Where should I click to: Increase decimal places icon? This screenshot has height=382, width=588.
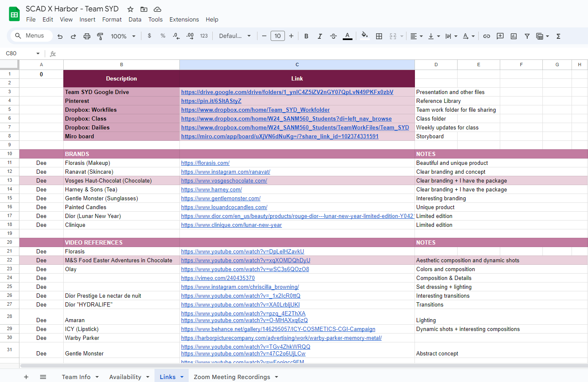click(x=190, y=36)
